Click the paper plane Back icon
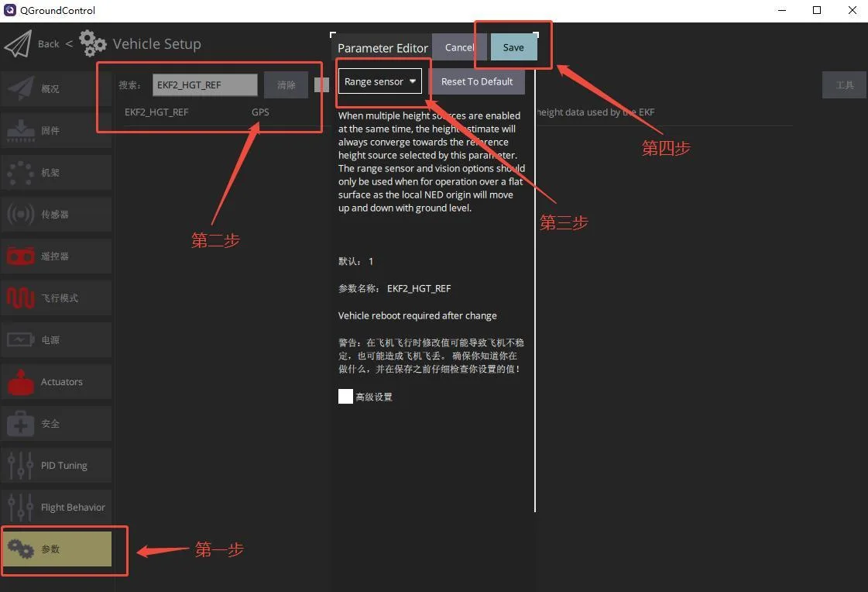868x592 pixels. click(19, 43)
